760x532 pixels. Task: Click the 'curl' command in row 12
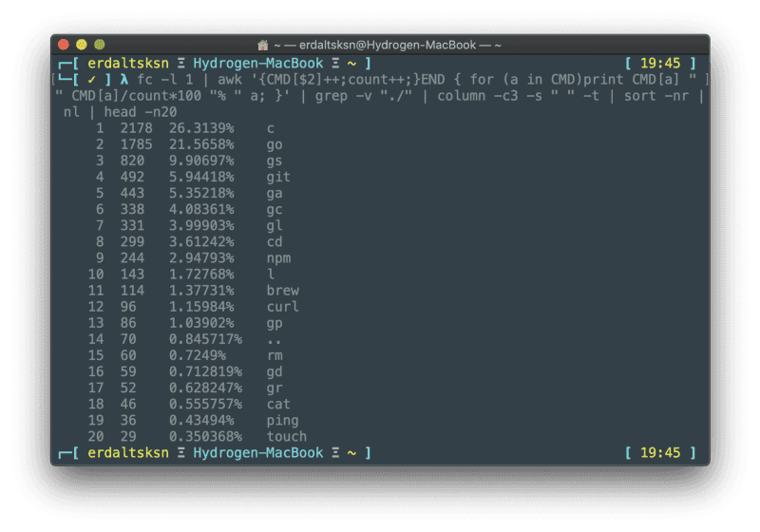click(282, 307)
